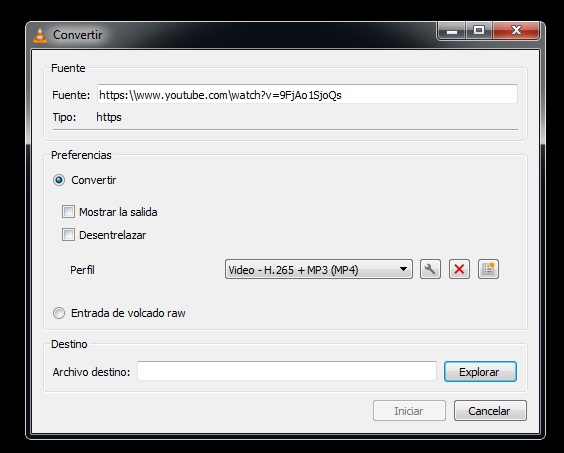Click the Iniciar button
This screenshot has width=564, height=453.
[409, 411]
